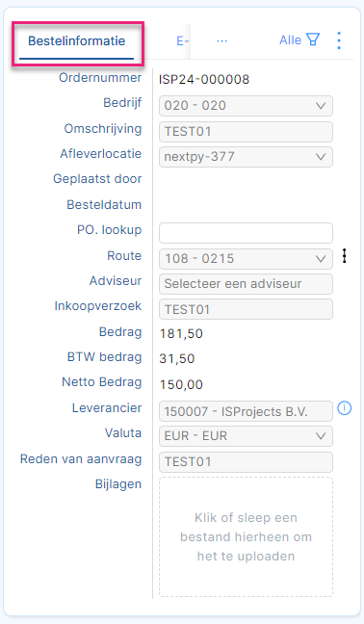Click the Bijlagen file upload drop area
Viewport: 364px width, 624px height.
[x=246, y=536]
